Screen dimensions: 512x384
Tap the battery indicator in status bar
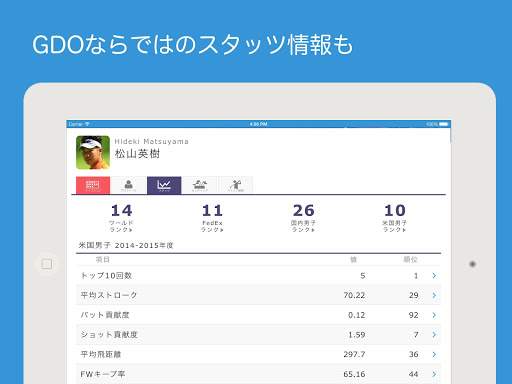pyautogui.click(x=444, y=124)
